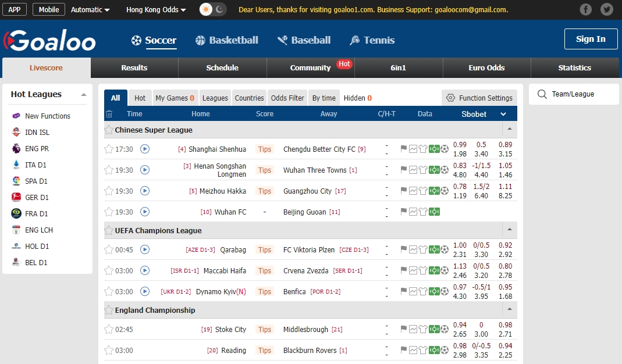Viewport: 622px width, 364px height.
Task: Click soccer ball icon in Shanghai Shenhua row
Action: tap(445, 149)
